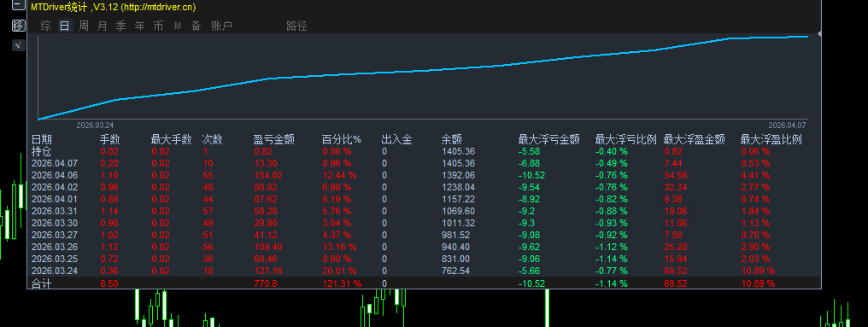Click max floating profit 54.56
Screen dimensions: 868x327
tap(676, 175)
